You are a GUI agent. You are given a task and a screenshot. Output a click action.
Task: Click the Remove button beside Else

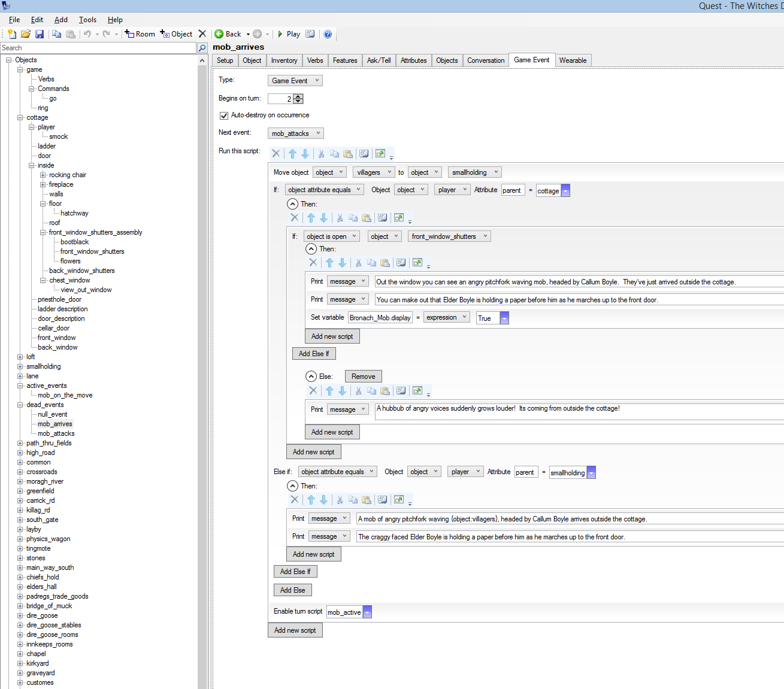click(363, 377)
